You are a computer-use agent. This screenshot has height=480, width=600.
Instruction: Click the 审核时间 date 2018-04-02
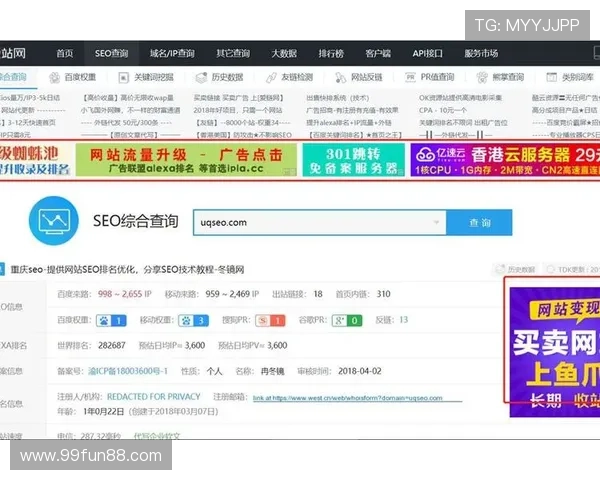(360, 371)
